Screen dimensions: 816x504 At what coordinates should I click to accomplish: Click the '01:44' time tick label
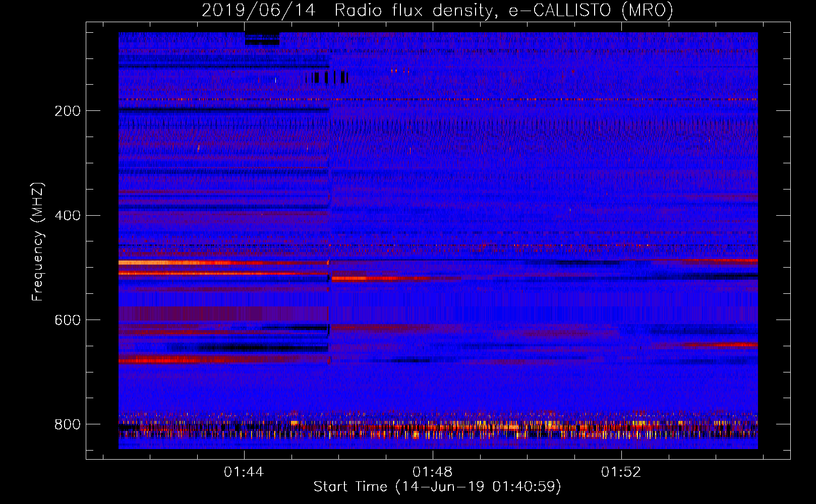244,472
